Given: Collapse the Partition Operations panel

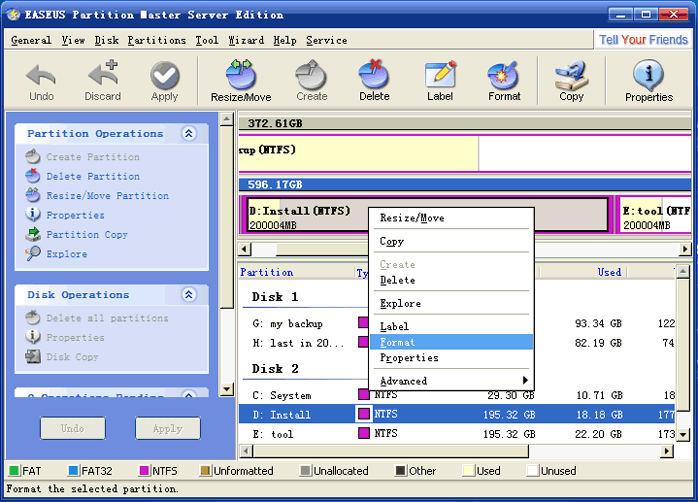Looking at the screenshot, I should click(189, 134).
